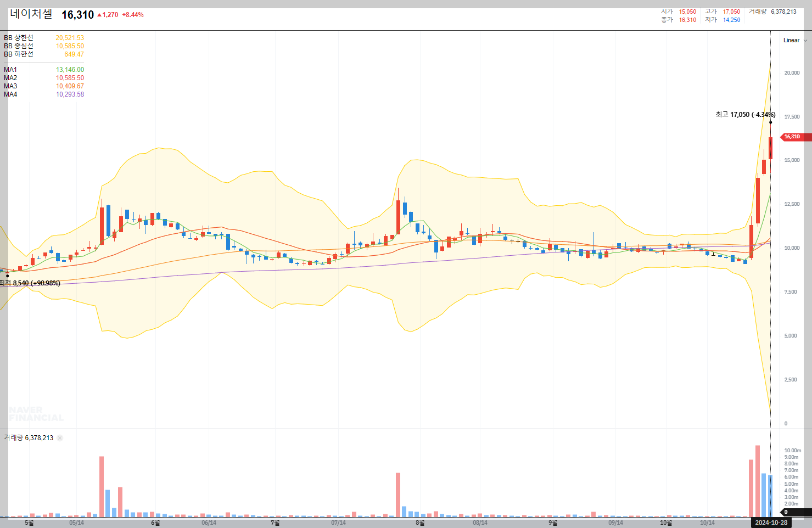Select the MA2 legend label
The image size is (812, 528).
coord(10,78)
